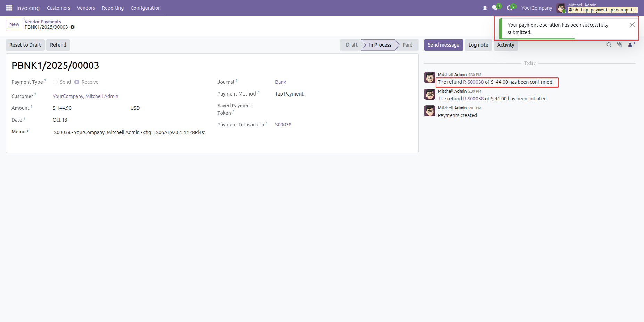Select the Draft status stage
Screen dimensions: 644x322
(352, 45)
